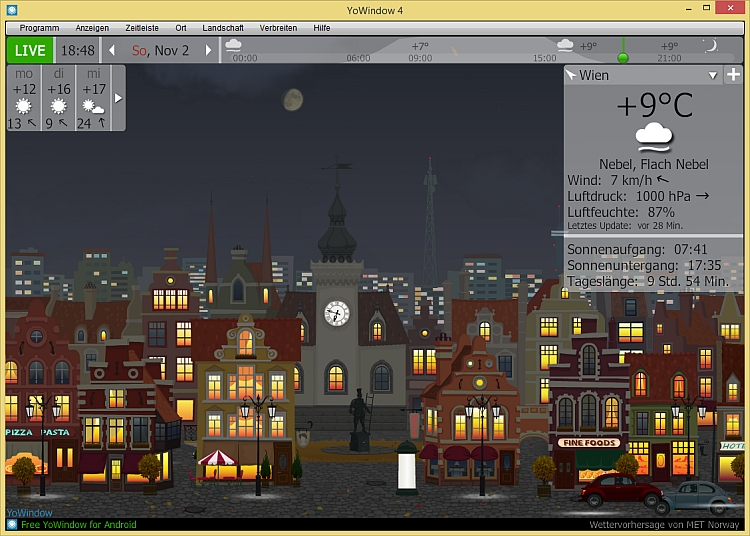Click the +7° temperature on timeline
The height and width of the screenshot is (536, 750).
pos(420,46)
